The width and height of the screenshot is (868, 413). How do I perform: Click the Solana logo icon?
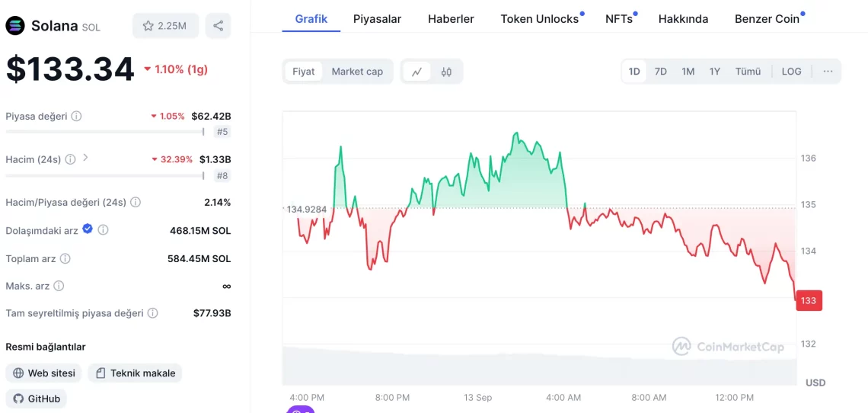click(x=15, y=25)
